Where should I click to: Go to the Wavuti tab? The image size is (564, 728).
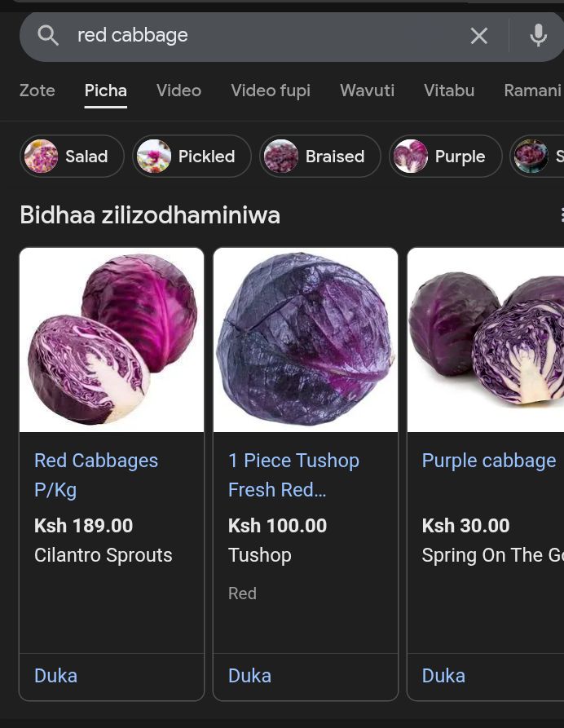click(x=367, y=90)
